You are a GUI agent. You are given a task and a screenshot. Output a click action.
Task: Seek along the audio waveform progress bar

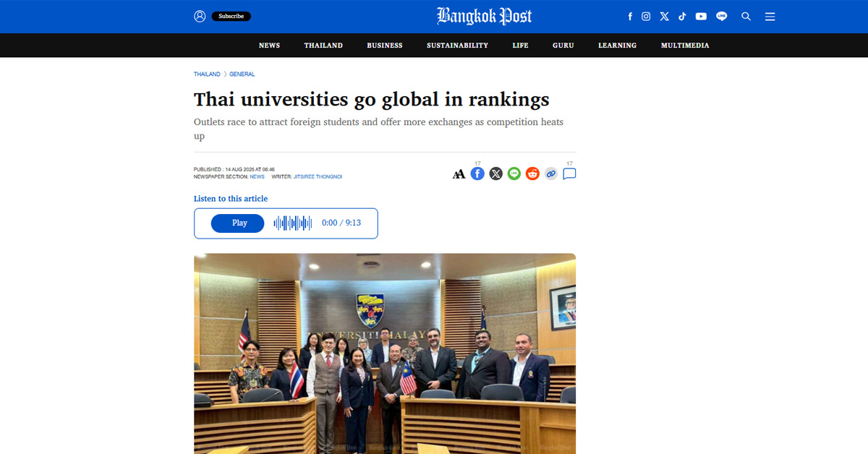292,223
